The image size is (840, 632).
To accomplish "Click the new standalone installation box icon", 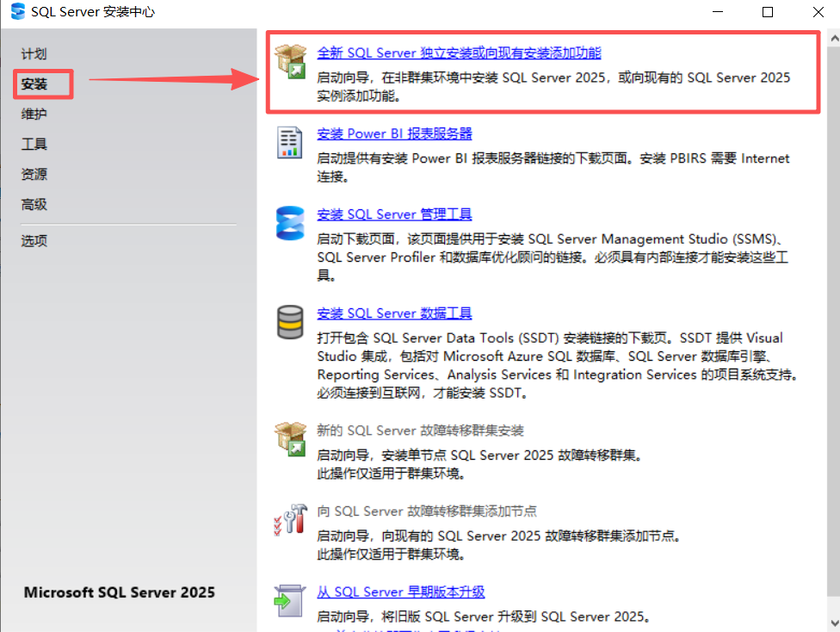I will pos(290,61).
